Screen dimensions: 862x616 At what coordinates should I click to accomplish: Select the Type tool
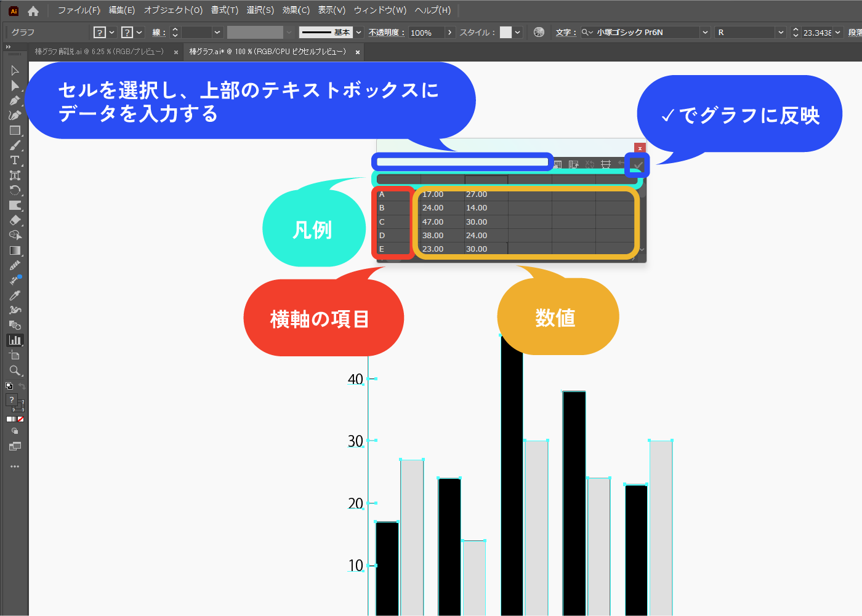tap(15, 160)
